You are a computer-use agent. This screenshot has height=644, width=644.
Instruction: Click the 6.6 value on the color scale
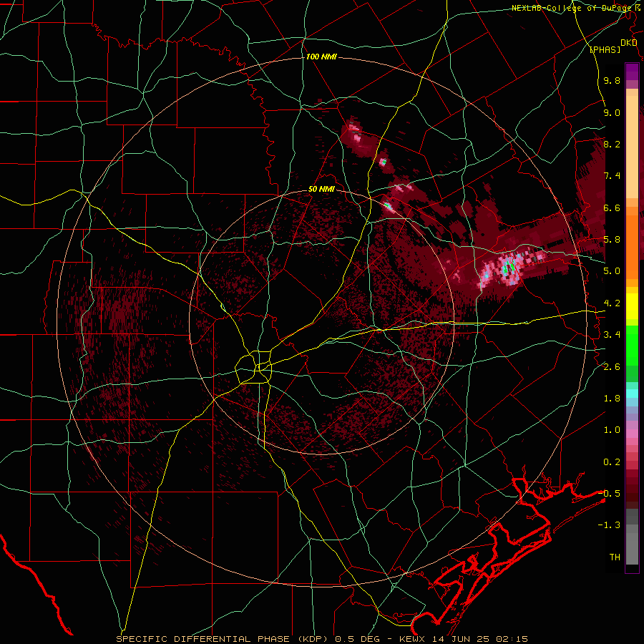click(x=612, y=208)
